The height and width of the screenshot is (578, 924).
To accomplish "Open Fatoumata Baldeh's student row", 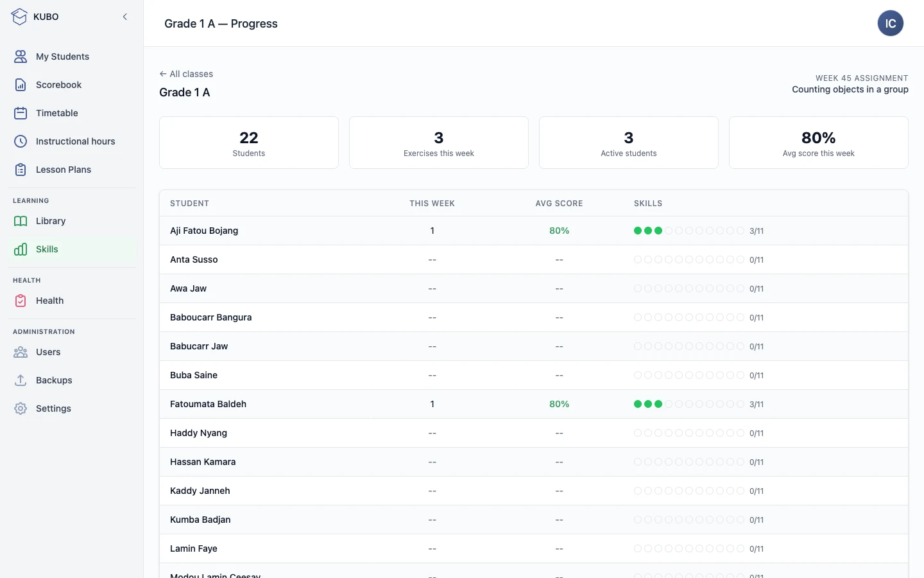I will click(x=534, y=404).
